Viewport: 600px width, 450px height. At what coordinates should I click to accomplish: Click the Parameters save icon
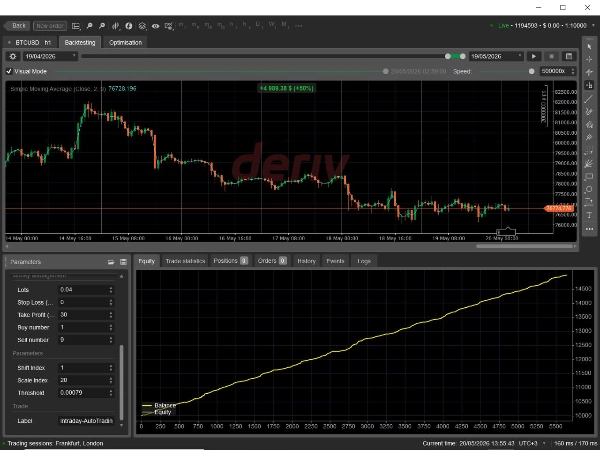[123, 262]
